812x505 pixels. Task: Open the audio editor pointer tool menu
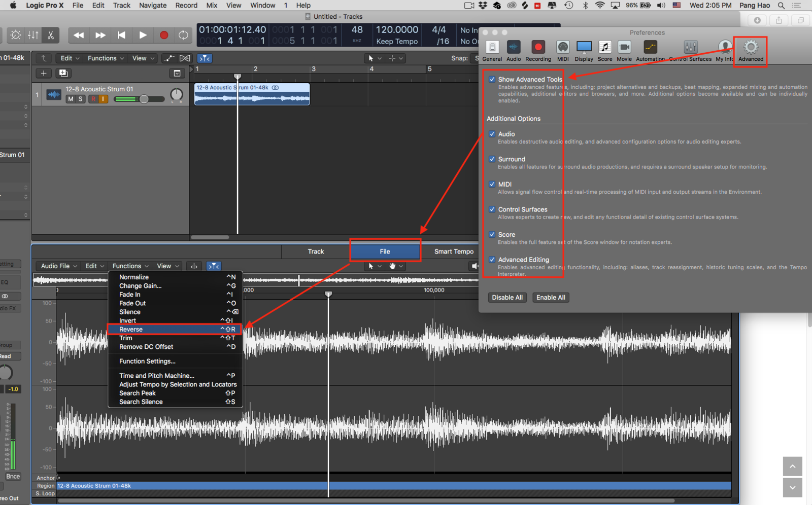375,266
